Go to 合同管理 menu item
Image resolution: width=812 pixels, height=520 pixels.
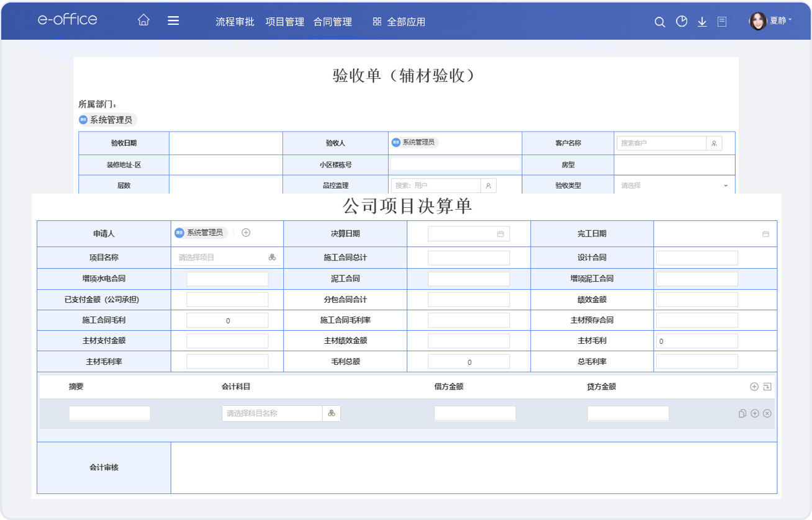click(x=333, y=22)
